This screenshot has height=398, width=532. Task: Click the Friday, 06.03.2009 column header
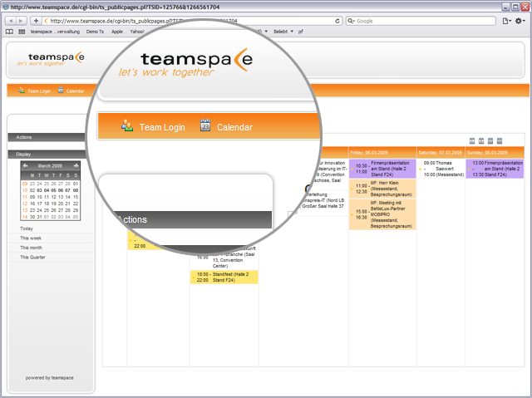point(382,152)
